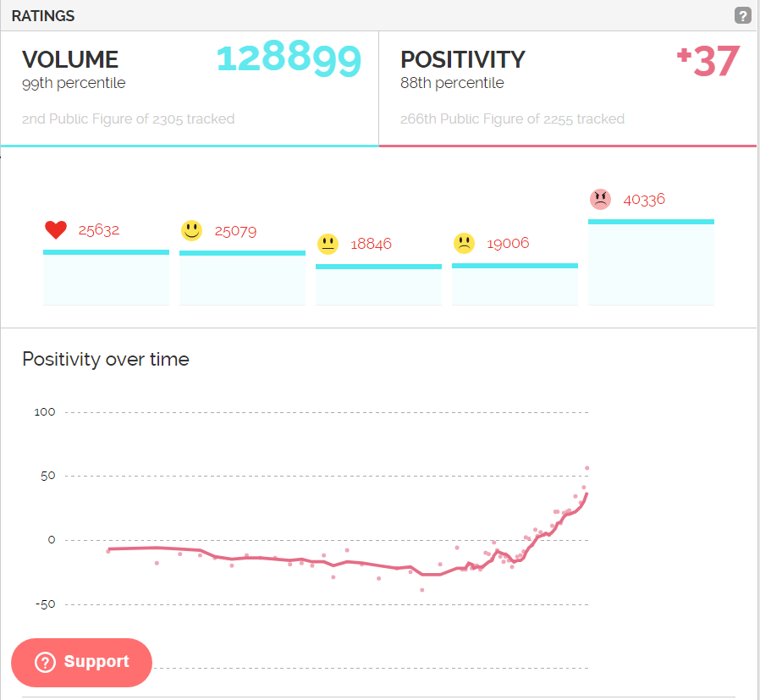The width and height of the screenshot is (760, 700).
Task: Click the lowest data point near -50
Action: 422,590
